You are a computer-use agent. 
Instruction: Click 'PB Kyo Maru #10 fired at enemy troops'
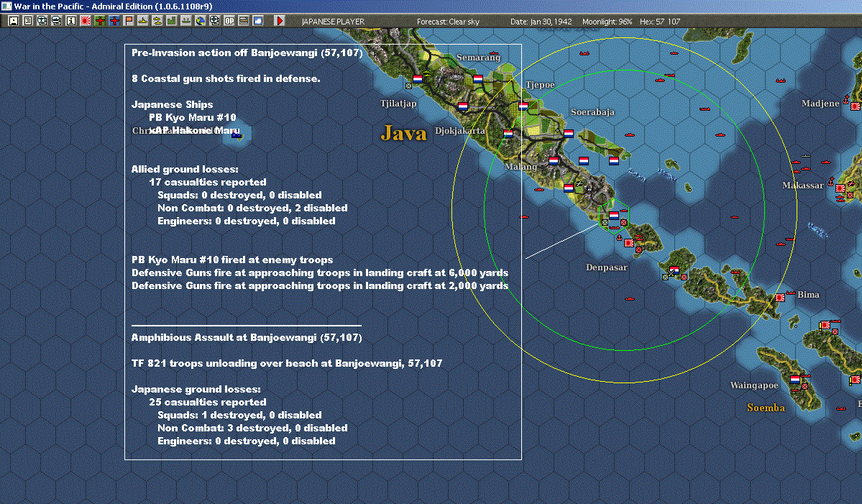coord(232,260)
